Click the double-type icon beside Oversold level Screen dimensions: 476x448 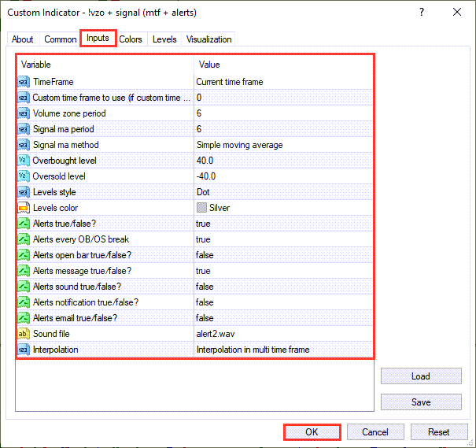click(x=24, y=176)
